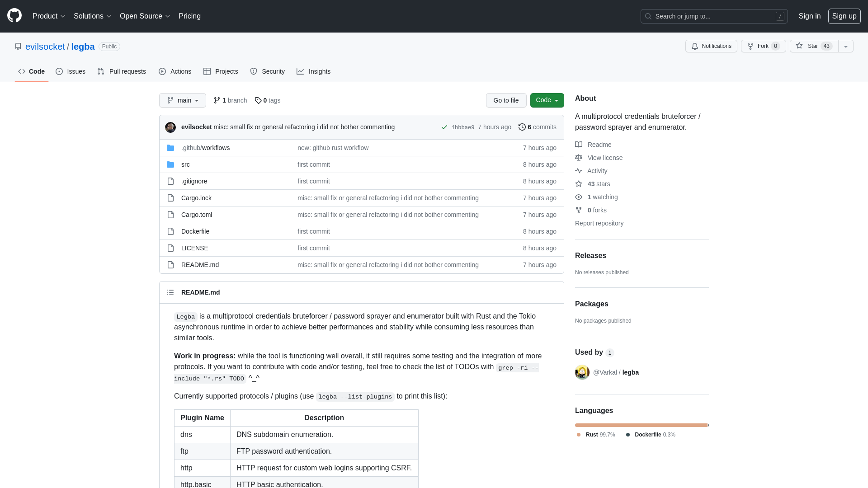The image size is (868, 488).
Task: Switch to the Issues tab
Action: (x=71, y=71)
